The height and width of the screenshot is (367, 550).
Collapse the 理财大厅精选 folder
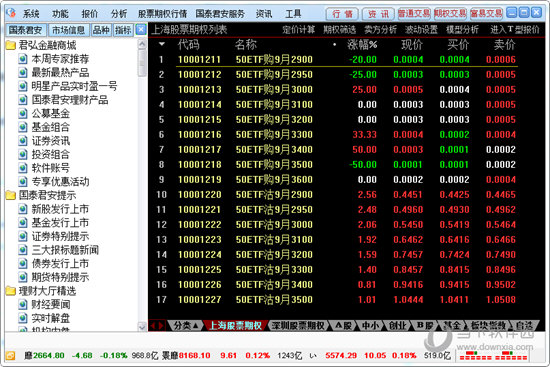(x=11, y=291)
